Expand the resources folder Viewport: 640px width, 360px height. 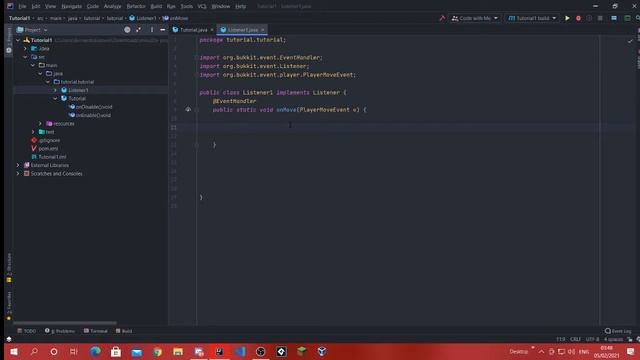click(40, 123)
